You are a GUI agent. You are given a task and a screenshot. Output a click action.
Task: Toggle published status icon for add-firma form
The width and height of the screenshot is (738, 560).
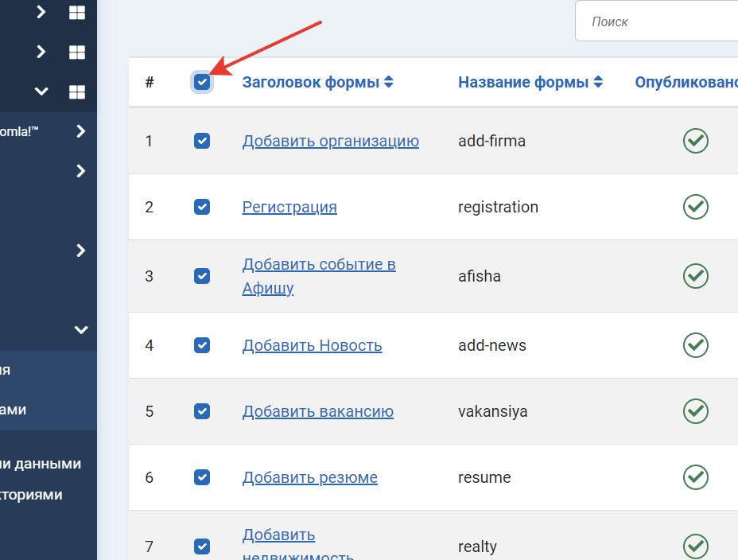tap(695, 141)
